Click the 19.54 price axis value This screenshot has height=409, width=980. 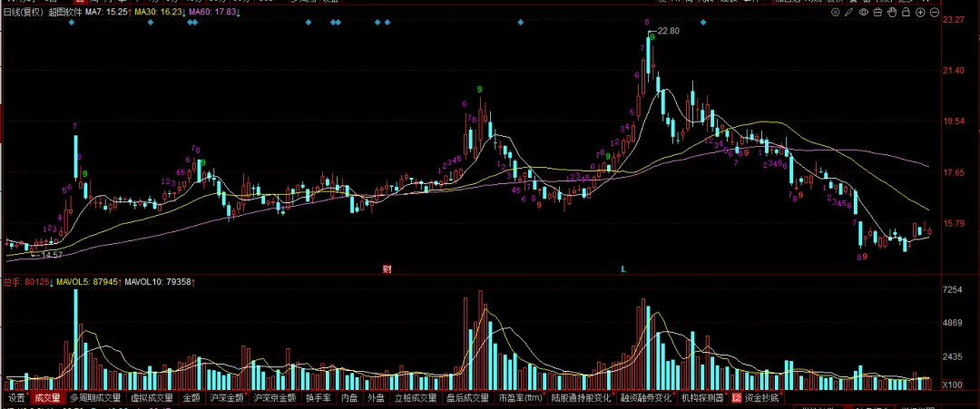[953, 122]
